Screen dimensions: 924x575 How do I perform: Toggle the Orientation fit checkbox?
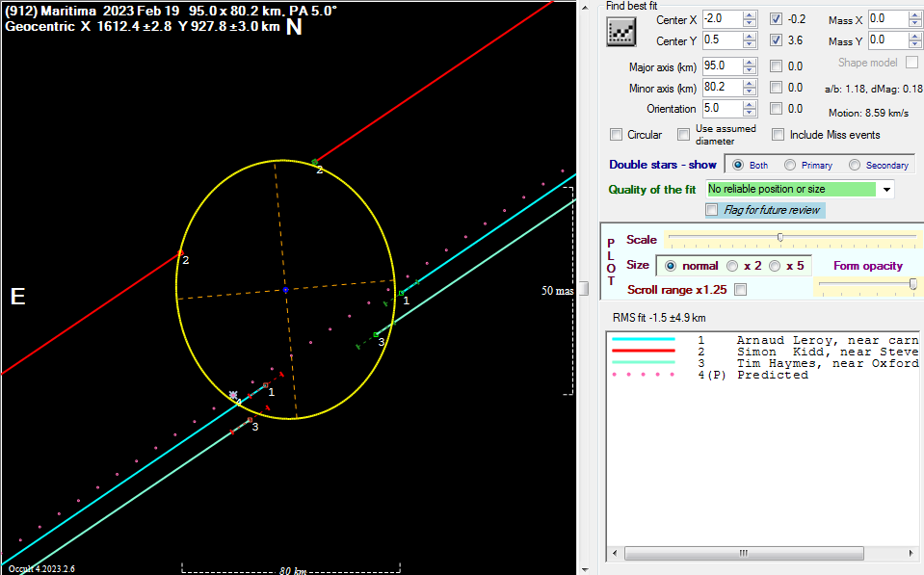tap(777, 109)
